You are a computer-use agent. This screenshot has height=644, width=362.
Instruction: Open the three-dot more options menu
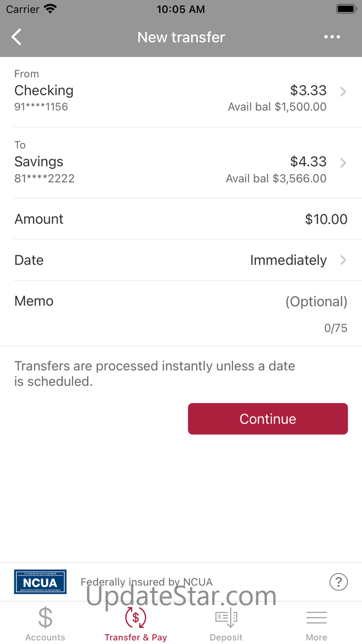(x=332, y=37)
